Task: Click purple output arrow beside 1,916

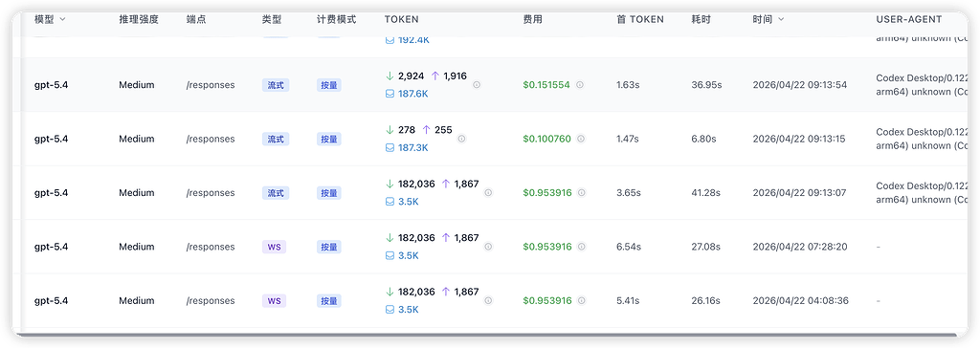Action: [x=435, y=76]
